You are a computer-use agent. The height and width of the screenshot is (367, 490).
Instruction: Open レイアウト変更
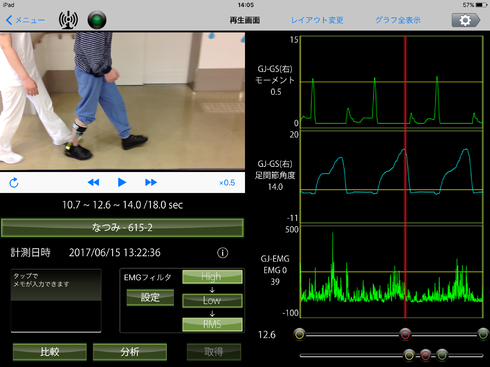317,20
